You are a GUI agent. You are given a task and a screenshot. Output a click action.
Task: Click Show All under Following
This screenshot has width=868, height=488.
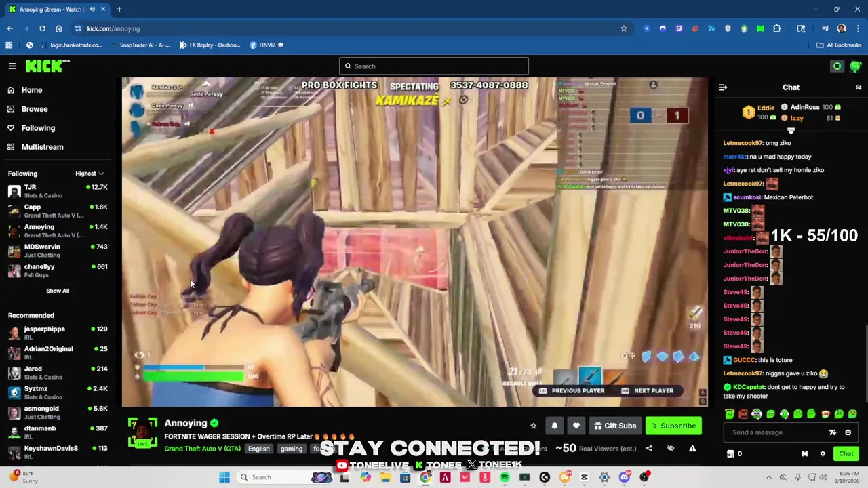point(58,291)
